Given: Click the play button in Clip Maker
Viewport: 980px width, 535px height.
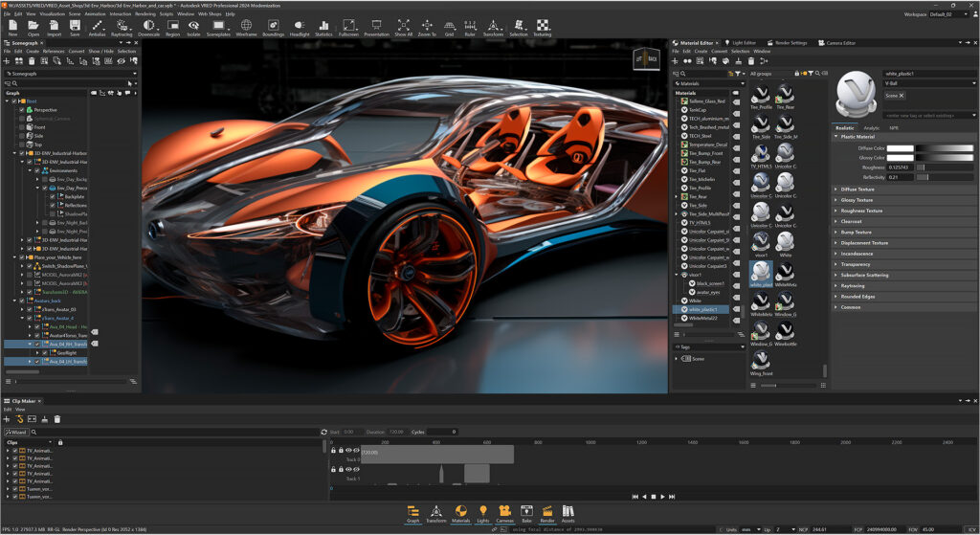Looking at the screenshot, I should click(662, 497).
